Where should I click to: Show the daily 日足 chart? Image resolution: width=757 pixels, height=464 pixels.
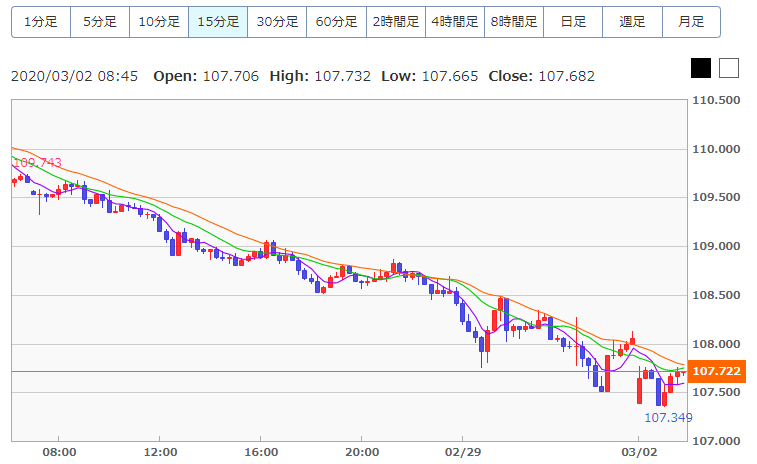(573, 22)
